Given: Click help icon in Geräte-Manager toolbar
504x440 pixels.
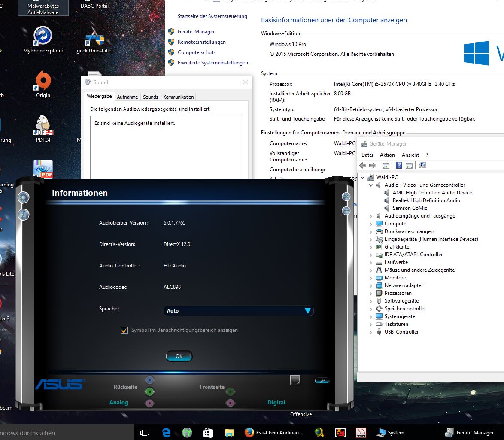Looking at the screenshot, I should pos(399,166).
